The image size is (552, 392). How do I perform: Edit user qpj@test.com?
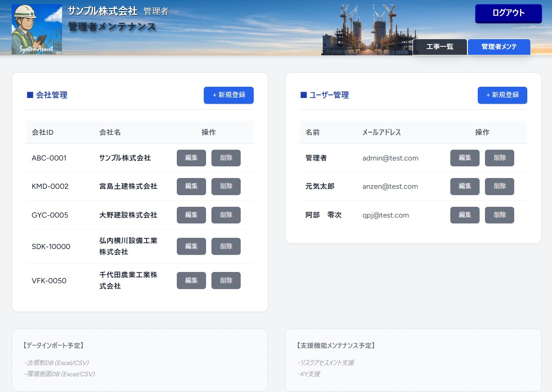pos(465,215)
